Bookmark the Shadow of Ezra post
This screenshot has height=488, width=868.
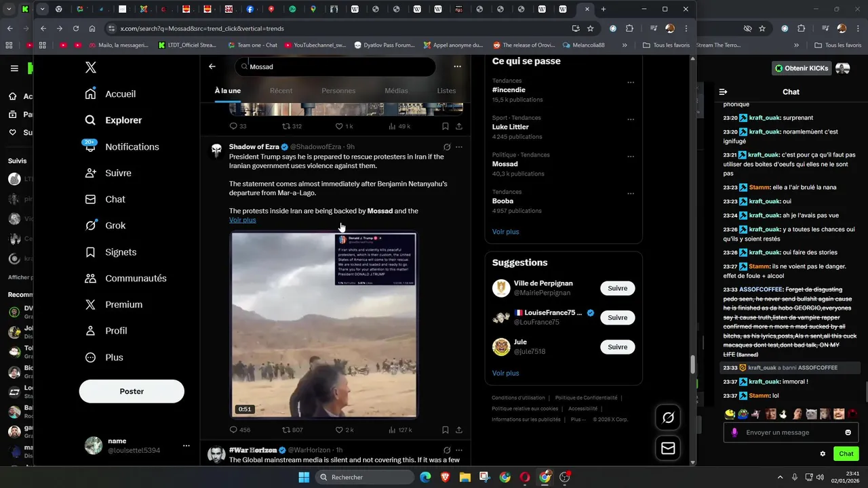pyautogui.click(x=446, y=430)
